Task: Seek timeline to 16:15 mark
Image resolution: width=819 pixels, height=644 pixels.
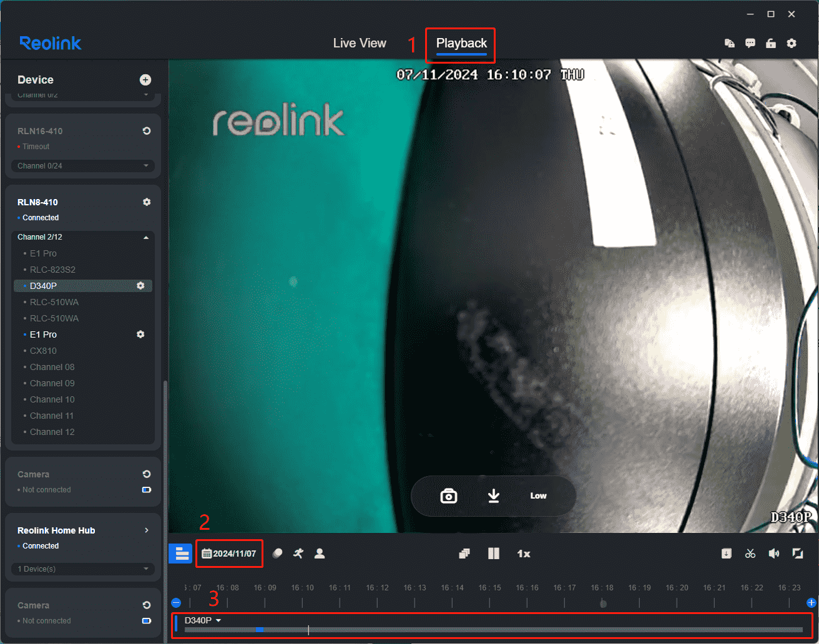Action: 489,588
